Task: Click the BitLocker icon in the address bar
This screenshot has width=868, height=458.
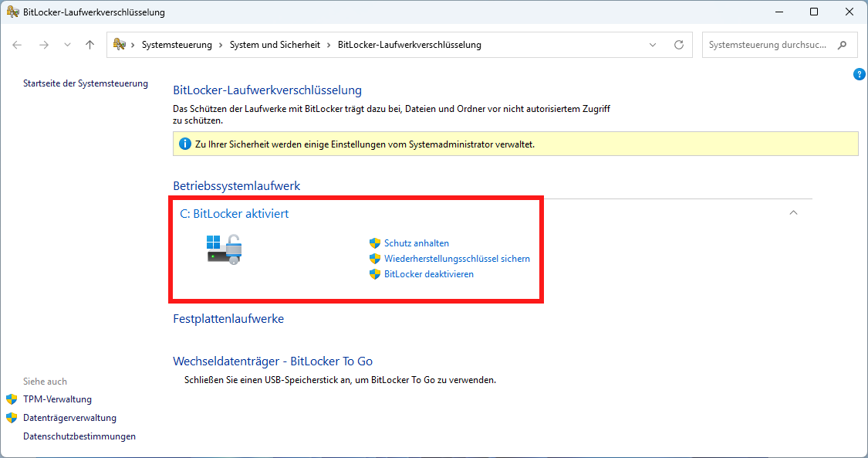Action: point(119,44)
